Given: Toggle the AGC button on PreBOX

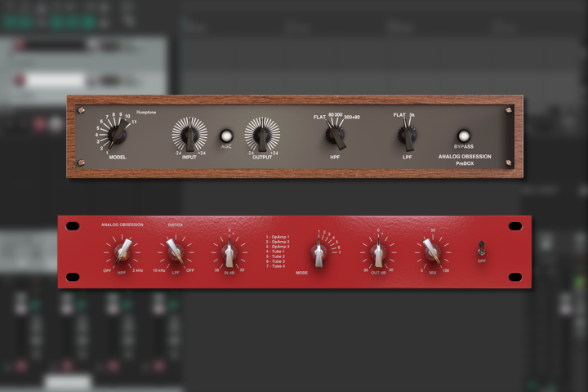Looking at the screenshot, I should 226,136.
